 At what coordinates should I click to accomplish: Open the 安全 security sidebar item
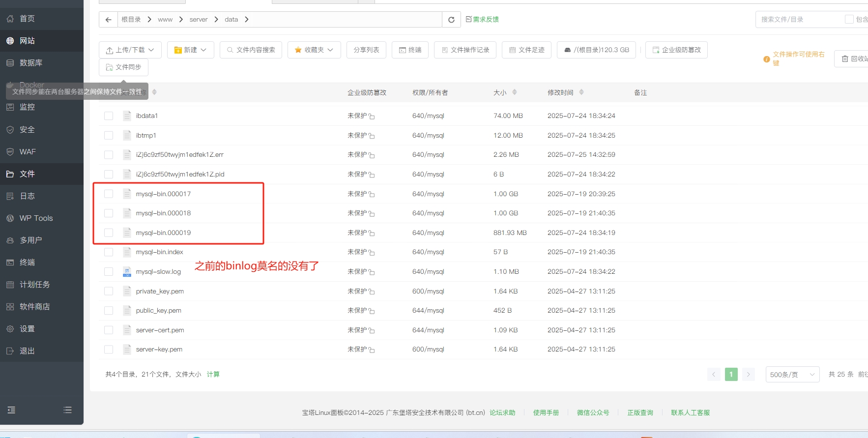41,130
